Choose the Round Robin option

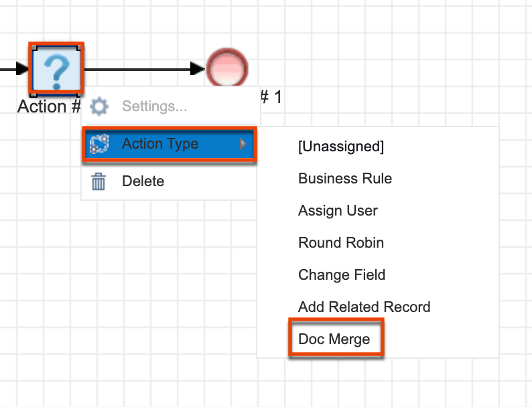[x=341, y=243]
